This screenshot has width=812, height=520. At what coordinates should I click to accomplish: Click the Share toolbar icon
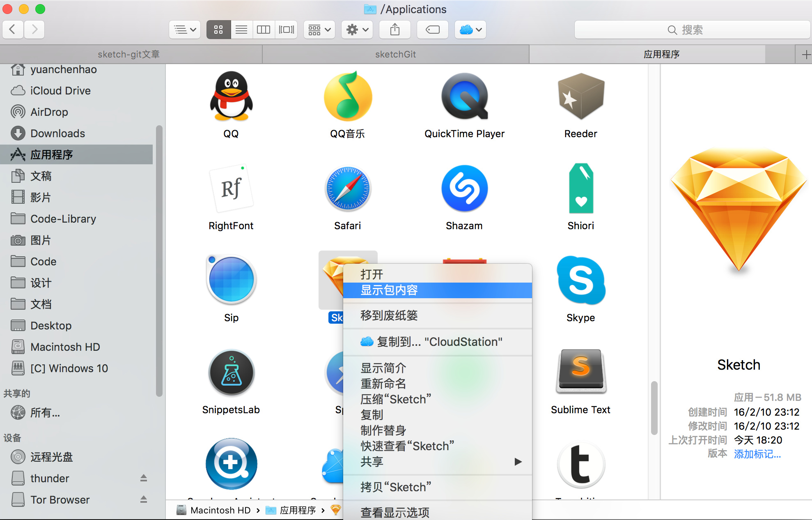(395, 30)
